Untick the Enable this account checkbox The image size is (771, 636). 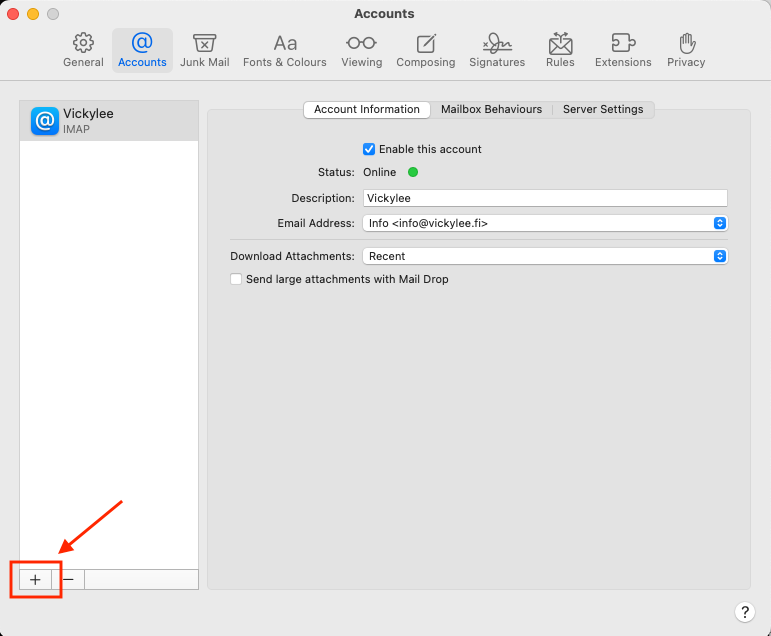[x=369, y=149]
